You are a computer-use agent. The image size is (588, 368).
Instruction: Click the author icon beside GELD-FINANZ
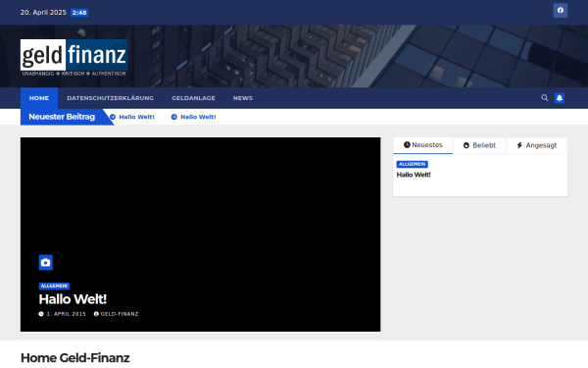[96, 314]
